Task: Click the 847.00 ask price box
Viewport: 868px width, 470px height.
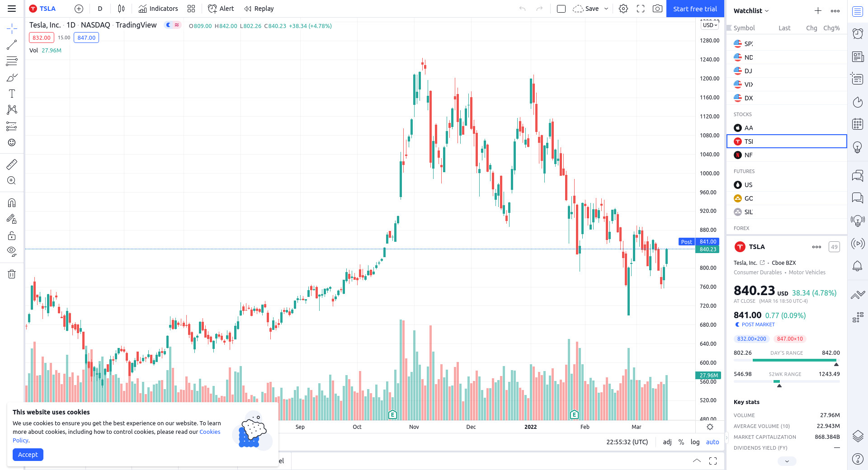Action: (86, 38)
